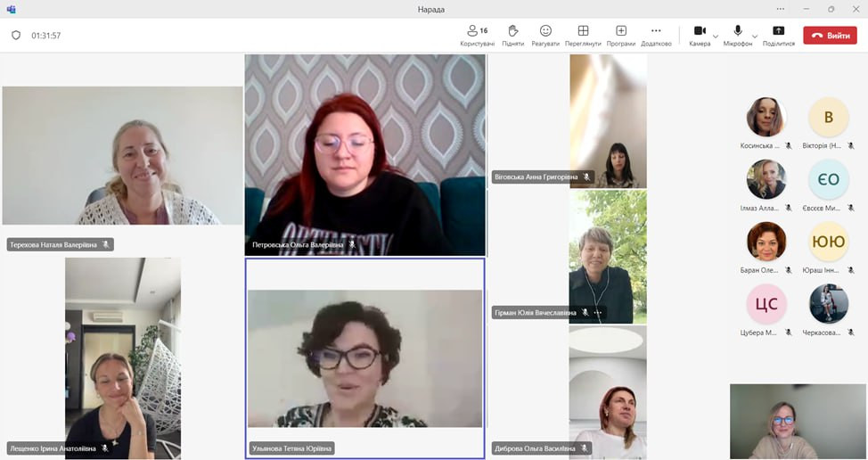Click Косинська participant avatar
This screenshot has height=460, width=868.
(766, 117)
